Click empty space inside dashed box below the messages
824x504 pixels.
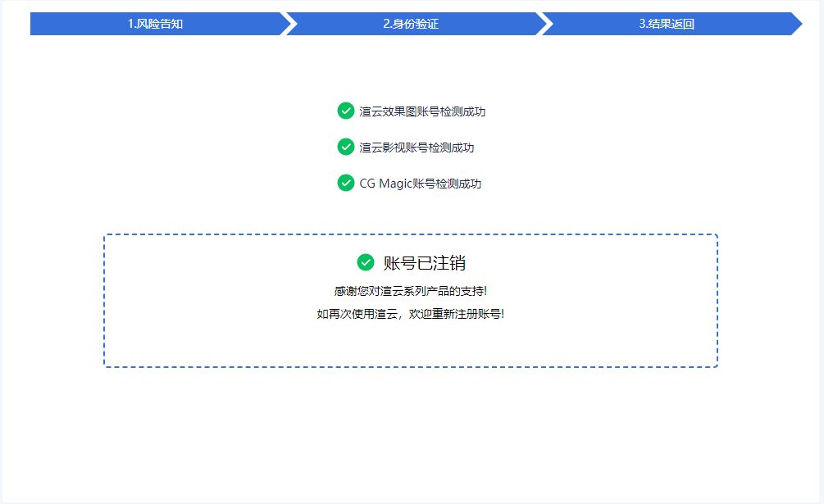(x=411, y=344)
